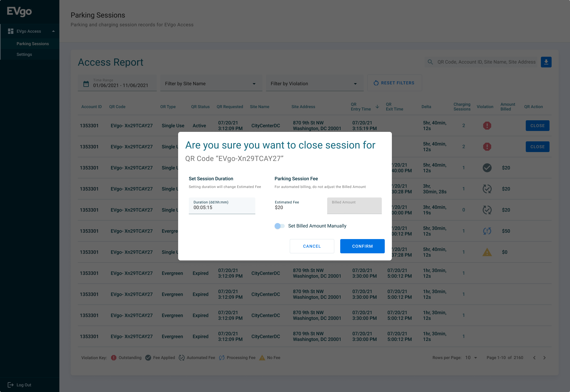Open Filter by Violation dropdown
Image resolution: width=570 pixels, height=392 pixels.
pos(314,83)
